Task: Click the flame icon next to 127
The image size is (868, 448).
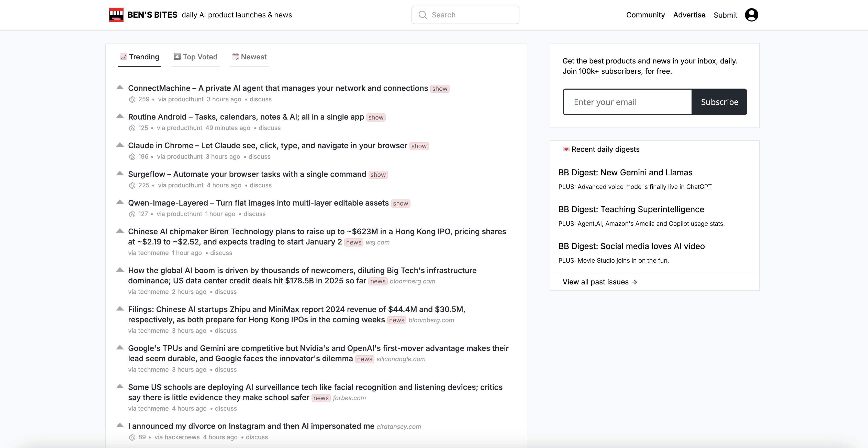Action: click(x=132, y=214)
